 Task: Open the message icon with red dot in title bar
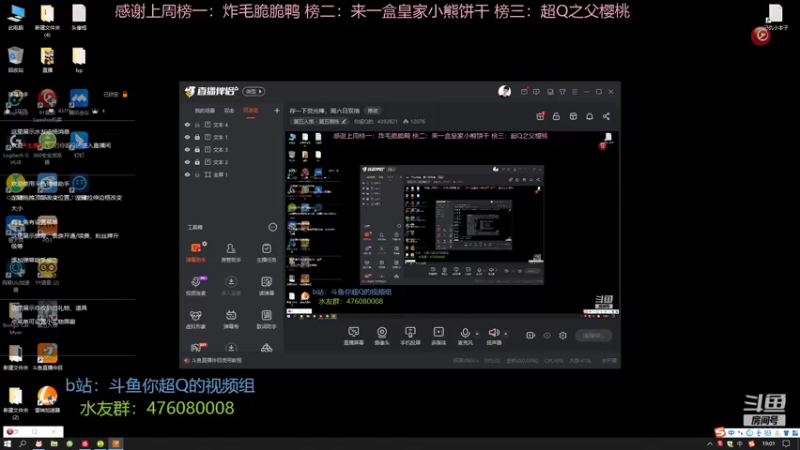[x=524, y=91]
